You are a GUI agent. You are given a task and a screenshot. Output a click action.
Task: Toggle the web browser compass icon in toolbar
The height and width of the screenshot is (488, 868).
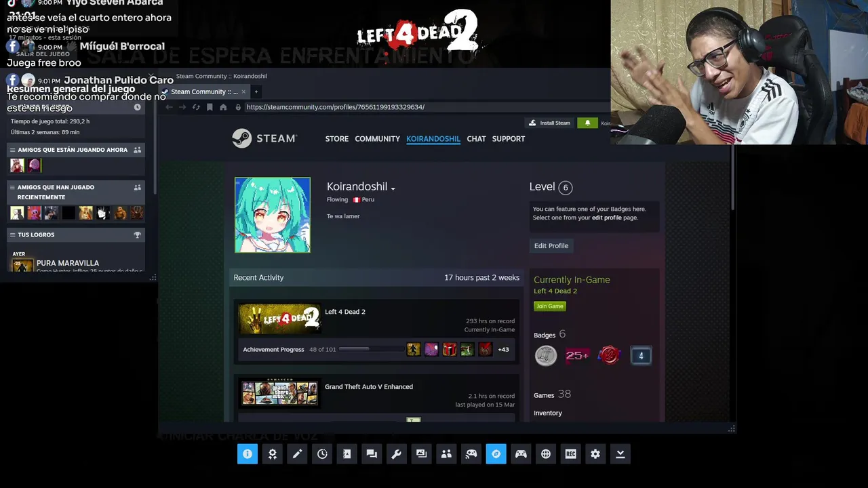point(496,454)
